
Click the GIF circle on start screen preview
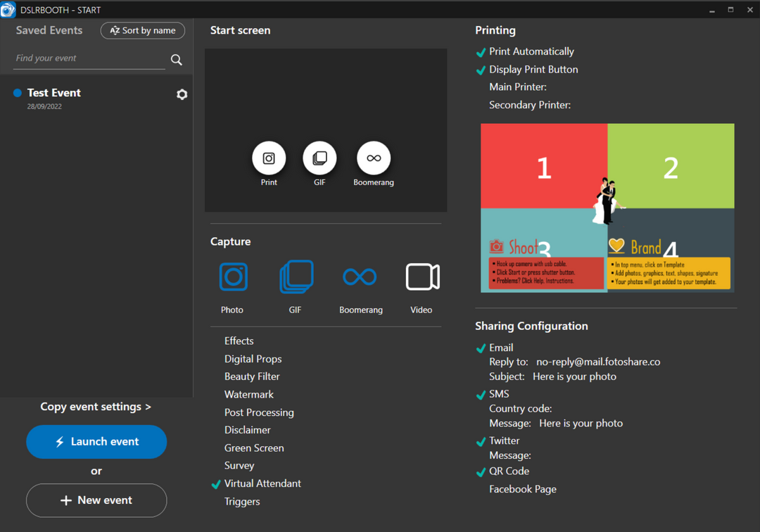[319, 158]
